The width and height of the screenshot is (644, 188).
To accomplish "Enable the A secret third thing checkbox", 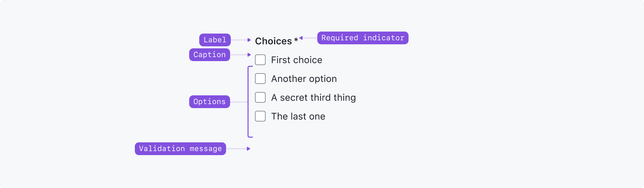I will 260,97.
